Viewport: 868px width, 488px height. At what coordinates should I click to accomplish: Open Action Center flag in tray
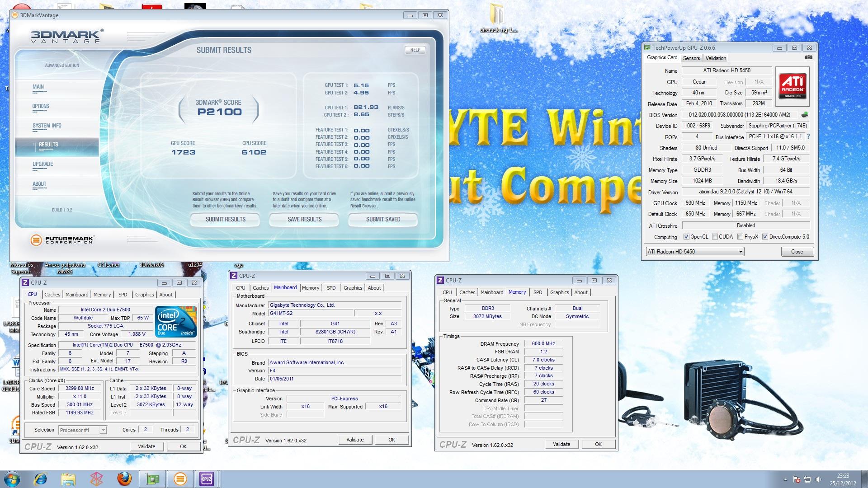[x=797, y=479]
